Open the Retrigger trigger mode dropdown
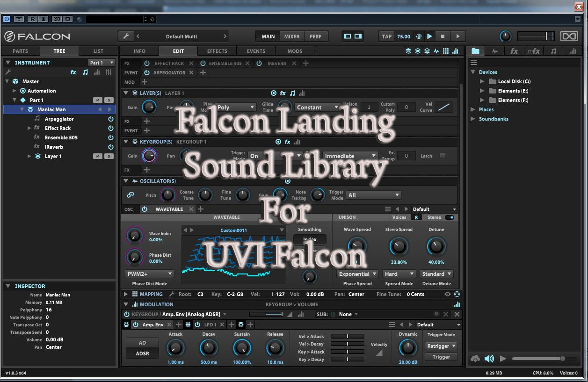Viewport: 588px width, 382px height. pyautogui.click(x=441, y=346)
